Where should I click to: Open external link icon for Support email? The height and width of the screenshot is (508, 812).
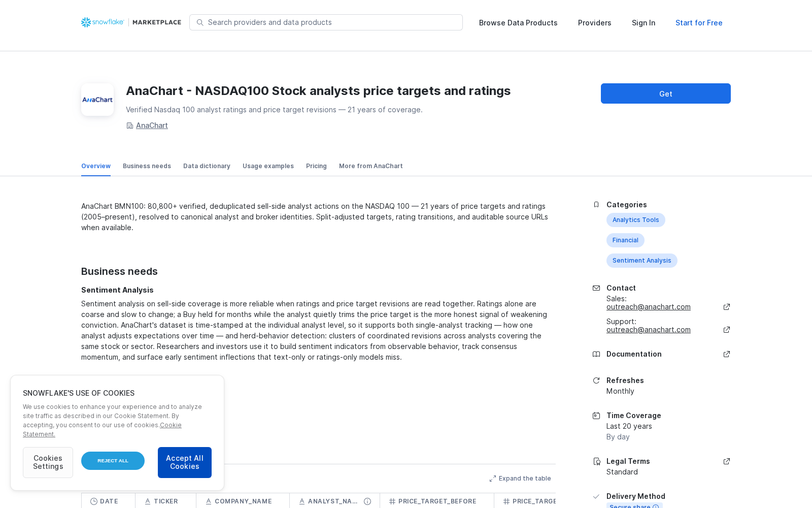727,330
